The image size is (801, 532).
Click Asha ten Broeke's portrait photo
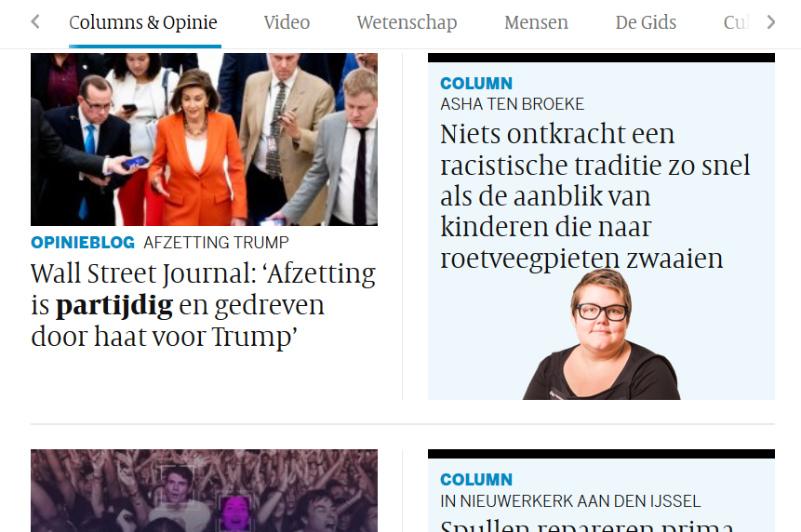tap(601, 335)
